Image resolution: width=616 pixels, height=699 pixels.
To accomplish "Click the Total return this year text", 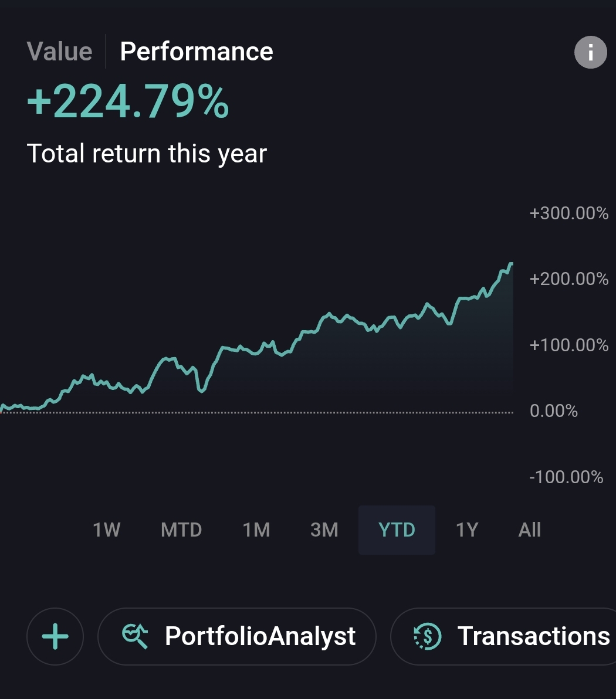I will click(x=147, y=154).
